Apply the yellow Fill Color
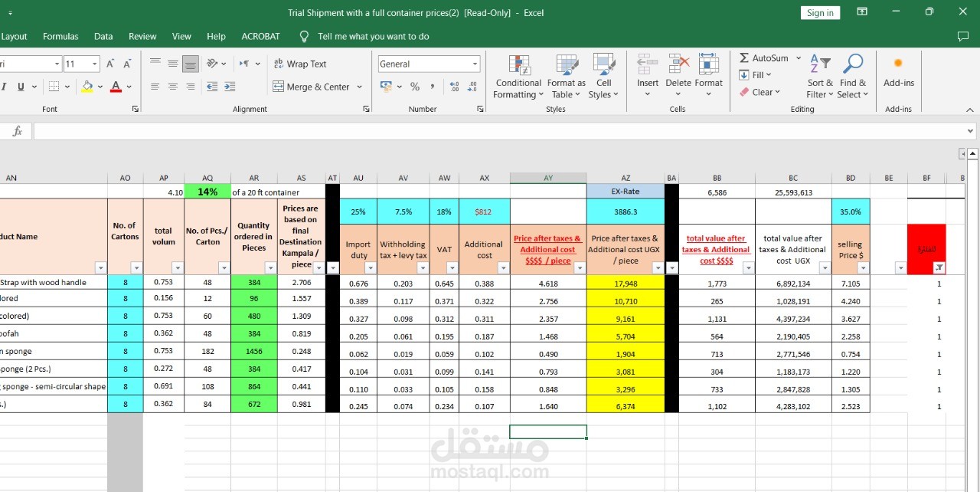 click(87, 87)
